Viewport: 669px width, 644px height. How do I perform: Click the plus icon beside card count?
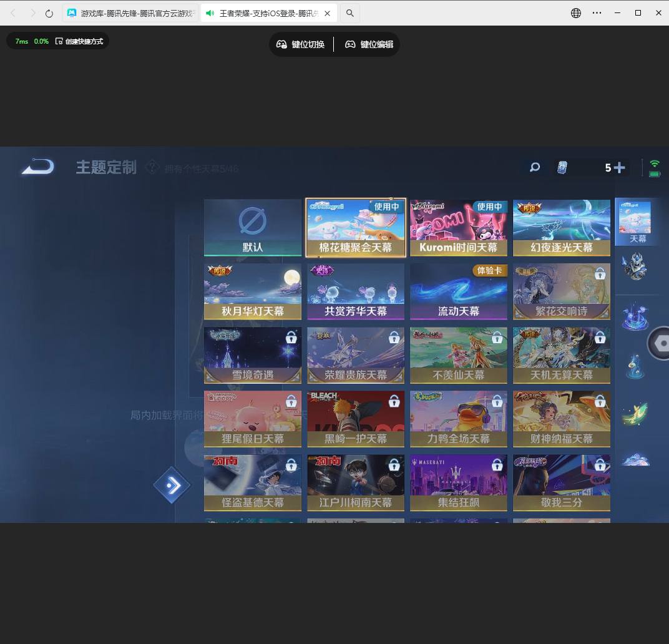(619, 167)
